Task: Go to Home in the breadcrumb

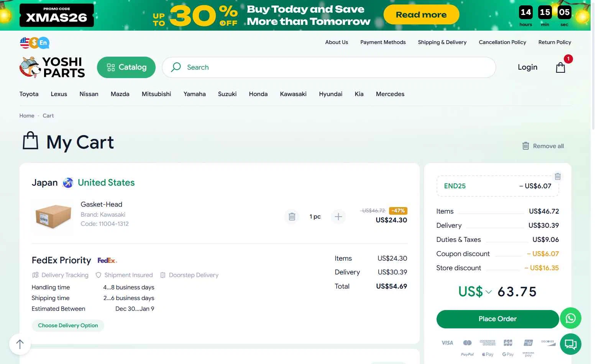Action: pyautogui.click(x=27, y=116)
